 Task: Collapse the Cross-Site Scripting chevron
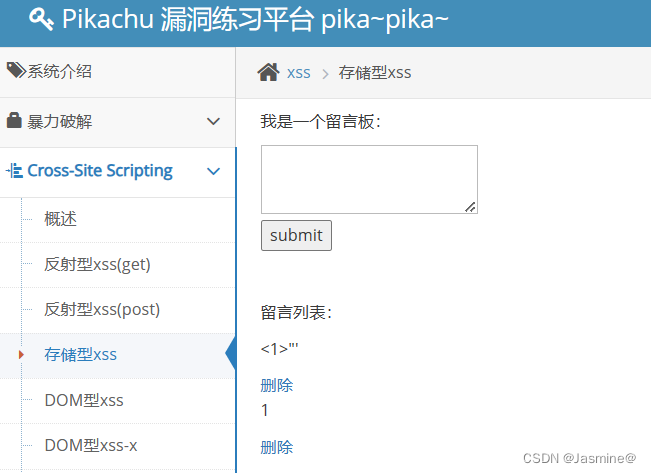[x=213, y=171]
